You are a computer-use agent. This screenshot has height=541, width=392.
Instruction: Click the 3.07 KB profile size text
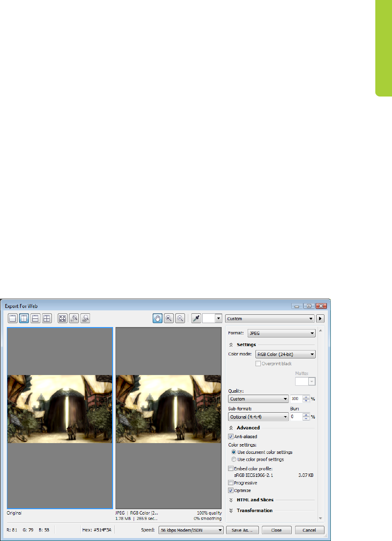(306, 475)
